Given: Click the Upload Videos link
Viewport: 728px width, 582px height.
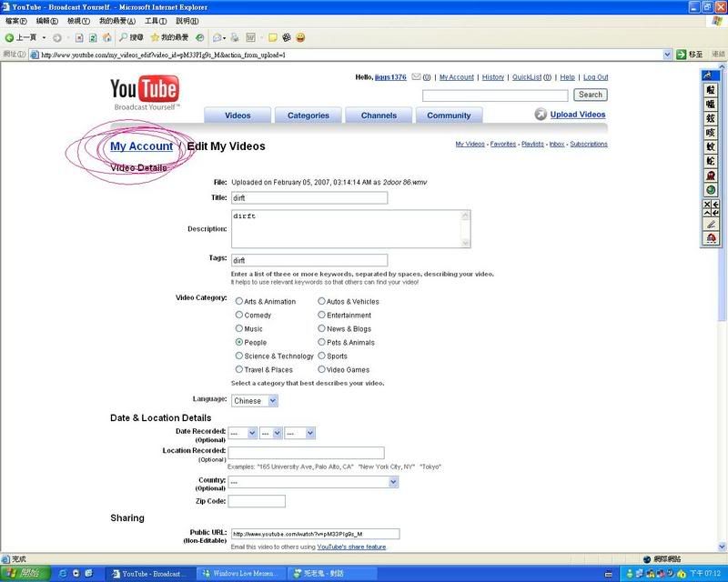Looking at the screenshot, I should point(578,115).
